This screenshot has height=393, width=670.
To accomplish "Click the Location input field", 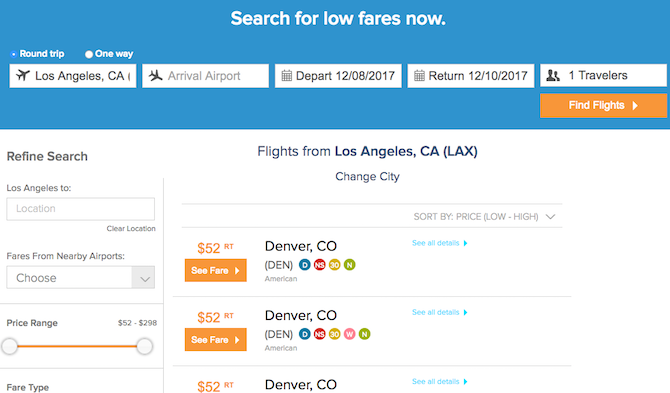I will (80, 209).
